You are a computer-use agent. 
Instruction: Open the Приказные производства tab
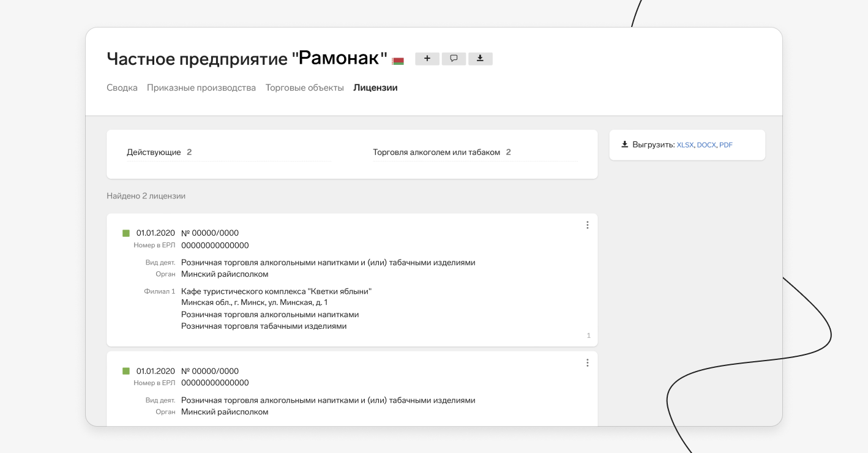pos(201,88)
